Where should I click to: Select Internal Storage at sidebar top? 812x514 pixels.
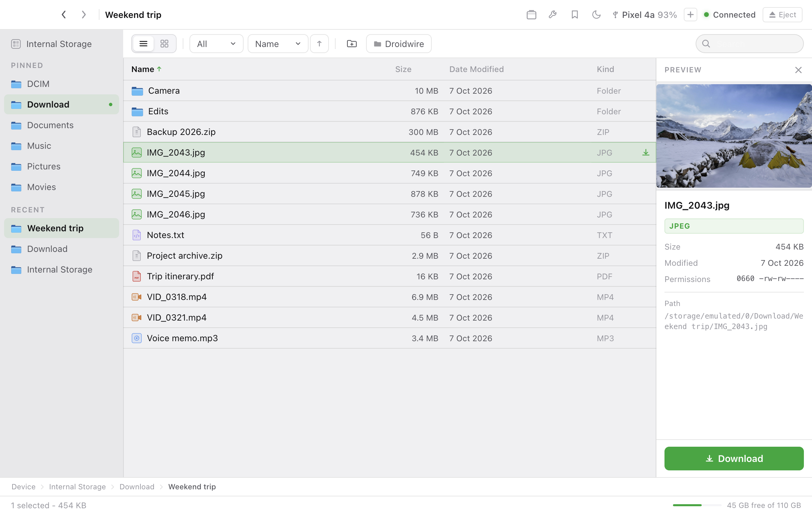click(62, 44)
